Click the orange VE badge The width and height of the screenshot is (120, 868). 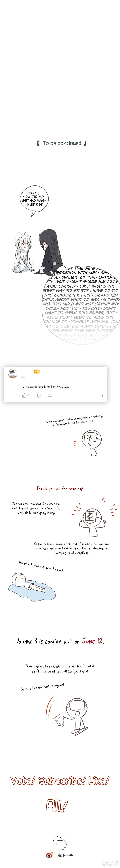(37, 371)
